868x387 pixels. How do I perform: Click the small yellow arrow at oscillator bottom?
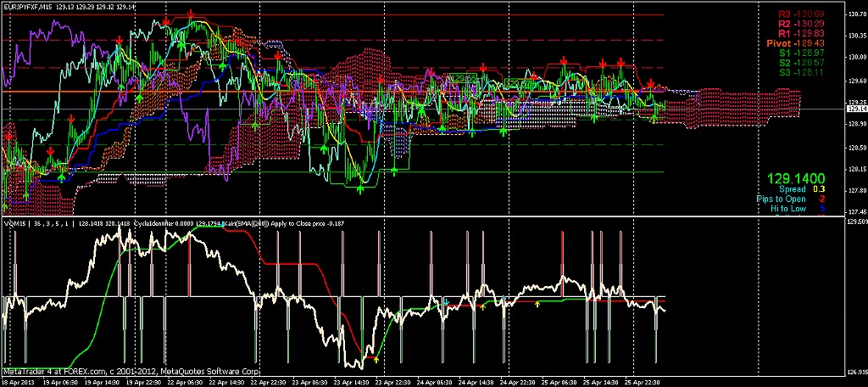point(376,360)
